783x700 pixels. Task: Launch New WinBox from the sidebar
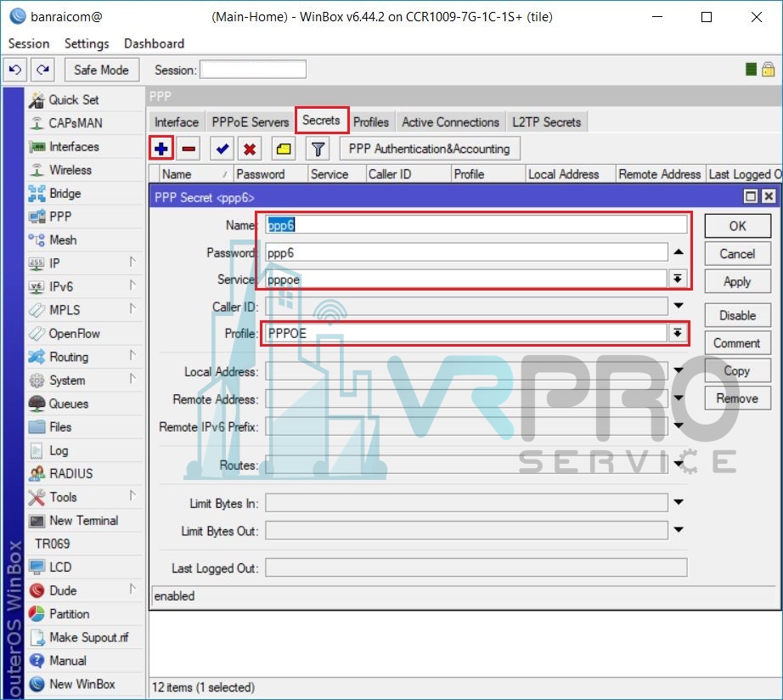click(x=82, y=684)
